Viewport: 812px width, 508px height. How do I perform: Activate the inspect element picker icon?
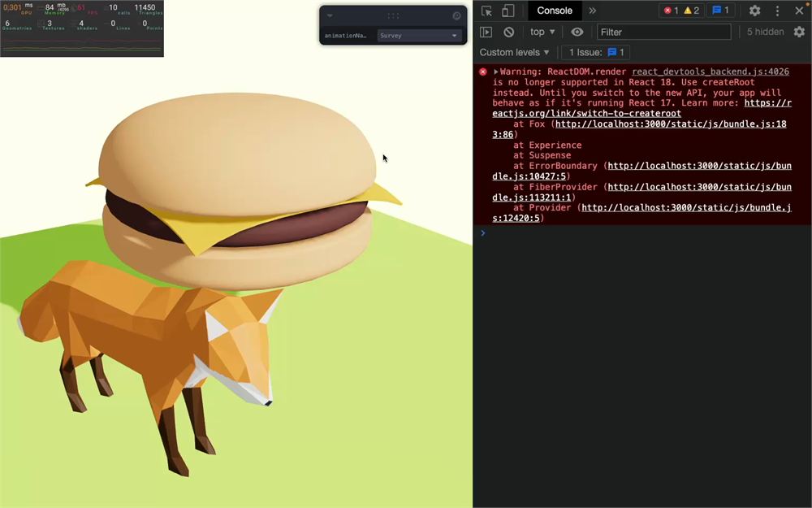(486, 11)
